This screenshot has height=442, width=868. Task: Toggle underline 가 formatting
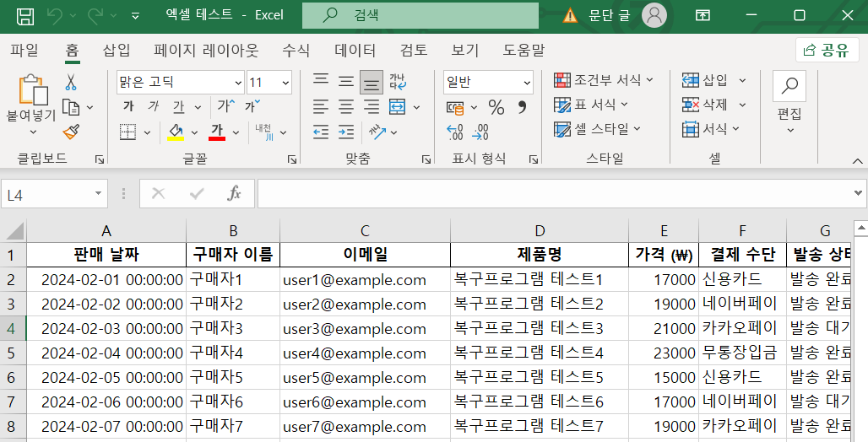pos(178,106)
